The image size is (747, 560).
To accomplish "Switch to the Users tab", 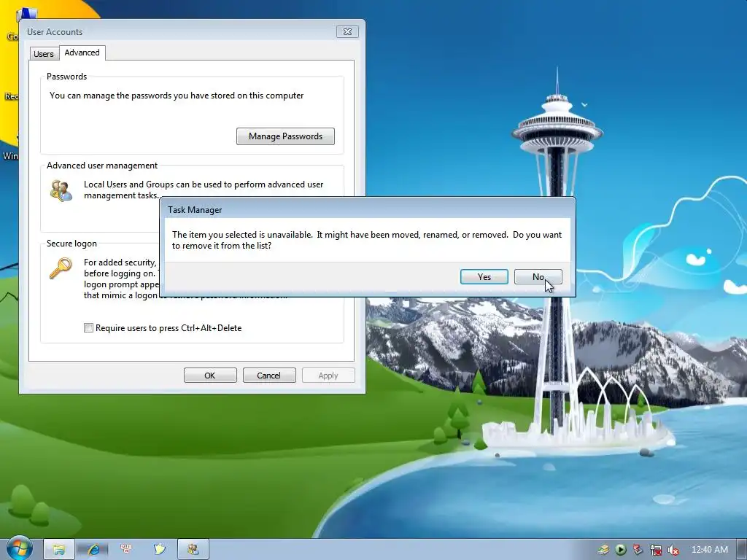I will click(x=43, y=54).
